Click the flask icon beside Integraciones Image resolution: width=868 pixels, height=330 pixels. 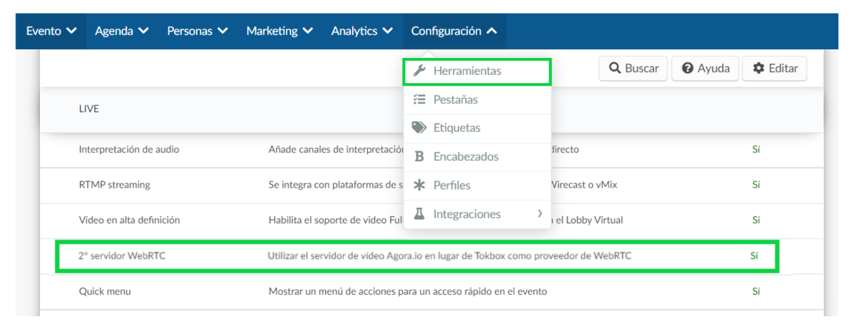pos(419,213)
